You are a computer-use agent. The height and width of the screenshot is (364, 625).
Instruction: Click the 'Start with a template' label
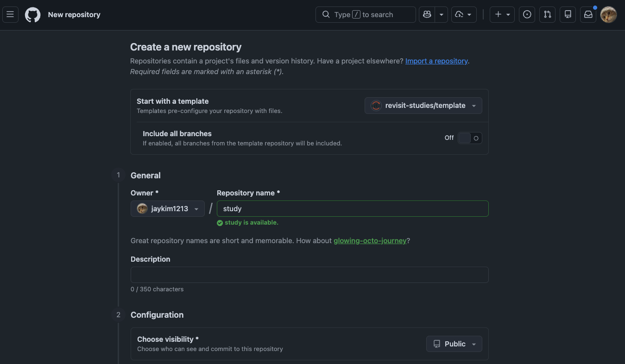pyautogui.click(x=173, y=101)
